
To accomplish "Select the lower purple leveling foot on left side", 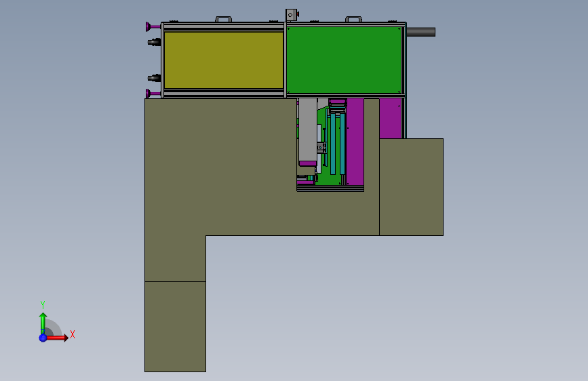I will pyautogui.click(x=153, y=94).
